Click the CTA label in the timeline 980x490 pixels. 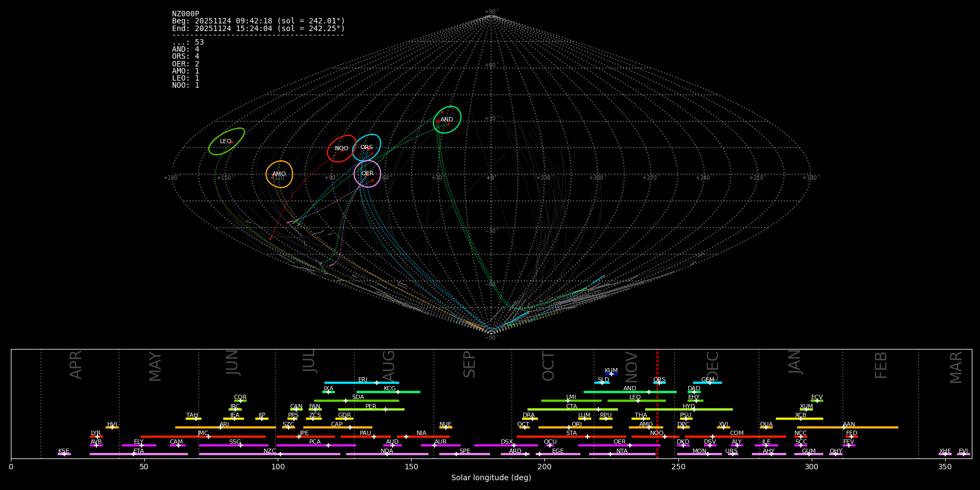coord(572,407)
